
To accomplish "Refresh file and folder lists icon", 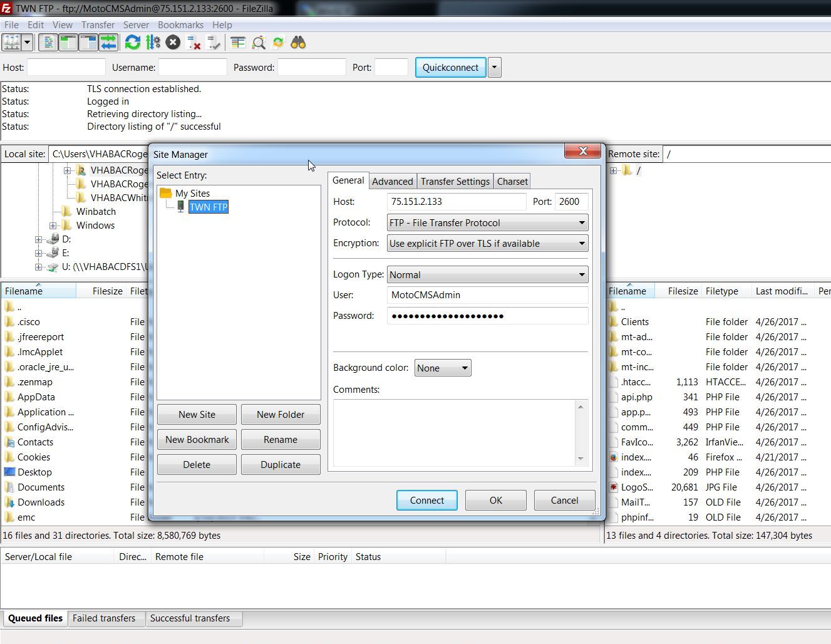I will click(133, 43).
